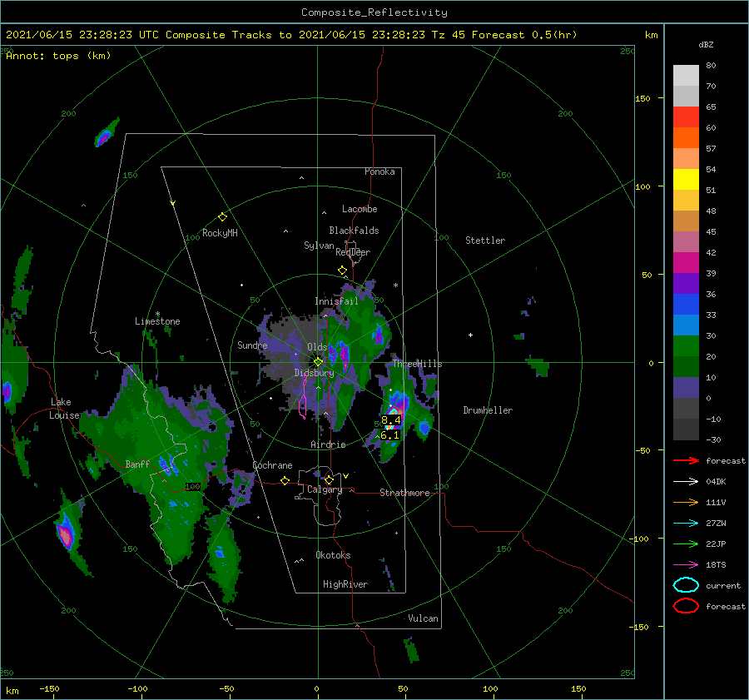Click the Drumheller label
This screenshot has width=749, height=700.
click(x=488, y=410)
